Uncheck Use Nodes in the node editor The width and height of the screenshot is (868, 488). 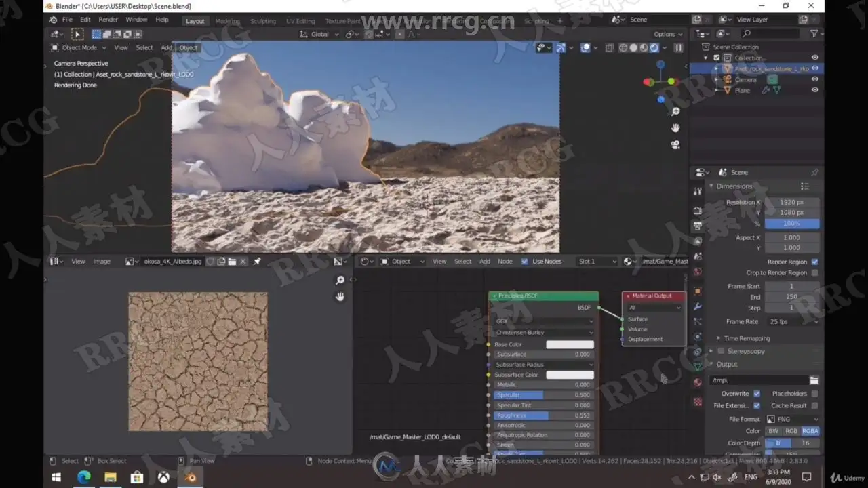(x=524, y=261)
